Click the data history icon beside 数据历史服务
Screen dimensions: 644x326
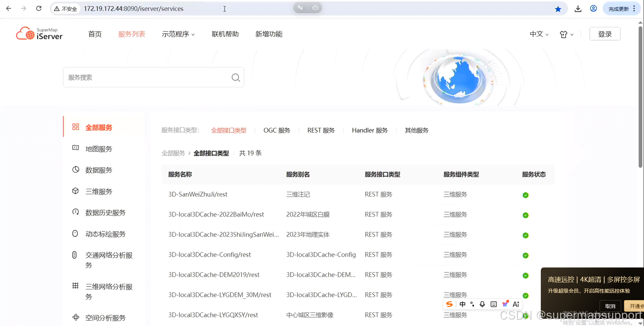(x=76, y=212)
